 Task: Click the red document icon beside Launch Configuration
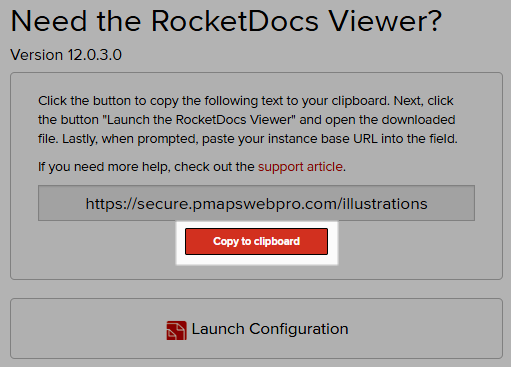(x=176, y=330)
